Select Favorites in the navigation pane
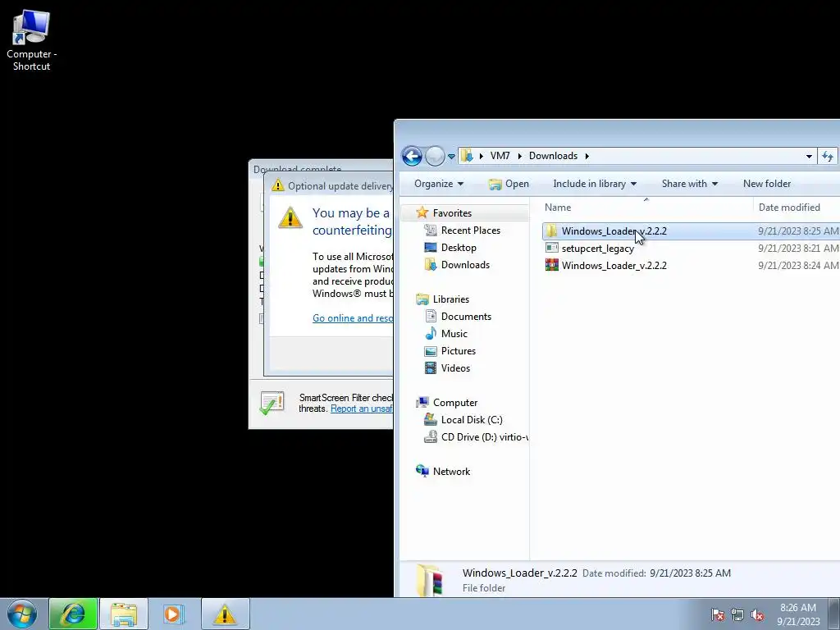The height and width of the screenshot is (630, 840). [x=452, y=213]
